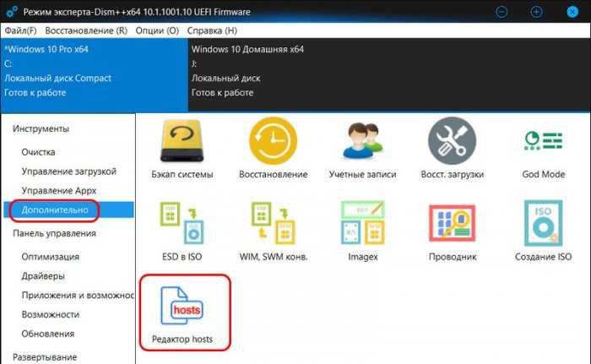Open the Справка (H) menu
This screenshot has width=591, height=364.
coord(212,30)
